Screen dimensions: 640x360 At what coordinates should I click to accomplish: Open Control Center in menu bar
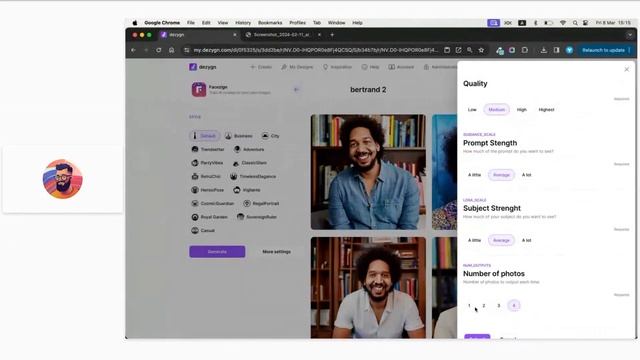586,23
